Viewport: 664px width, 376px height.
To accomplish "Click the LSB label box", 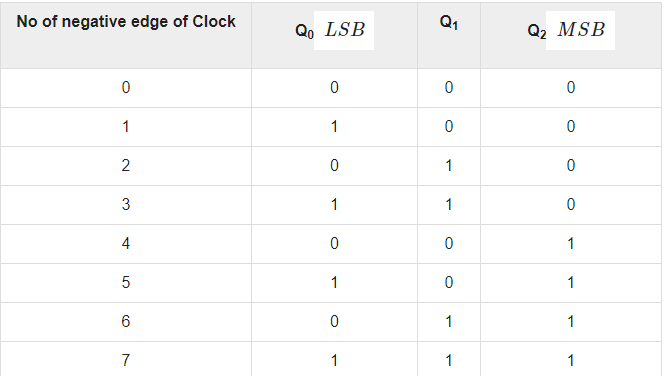I will click(344, 30).
